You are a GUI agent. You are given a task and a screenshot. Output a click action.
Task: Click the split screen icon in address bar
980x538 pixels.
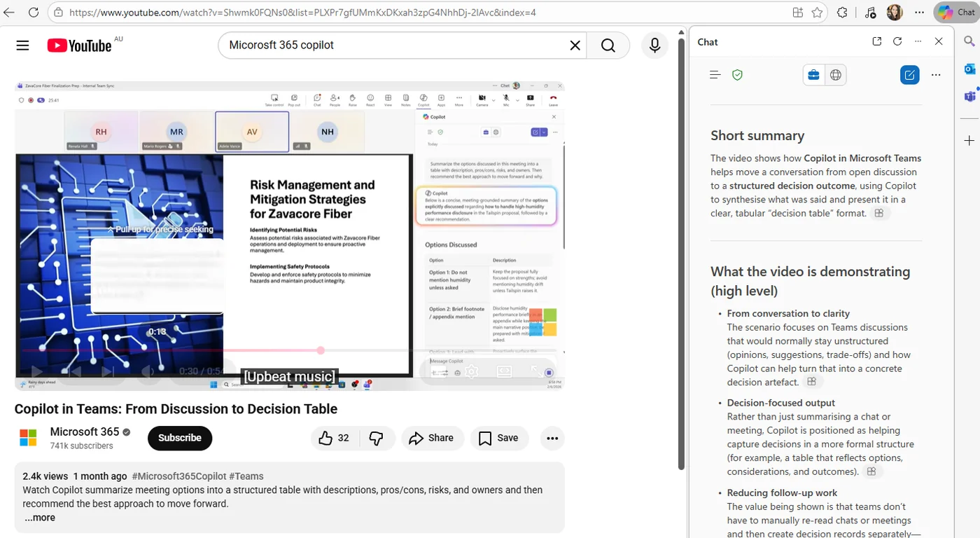point(797,13)
